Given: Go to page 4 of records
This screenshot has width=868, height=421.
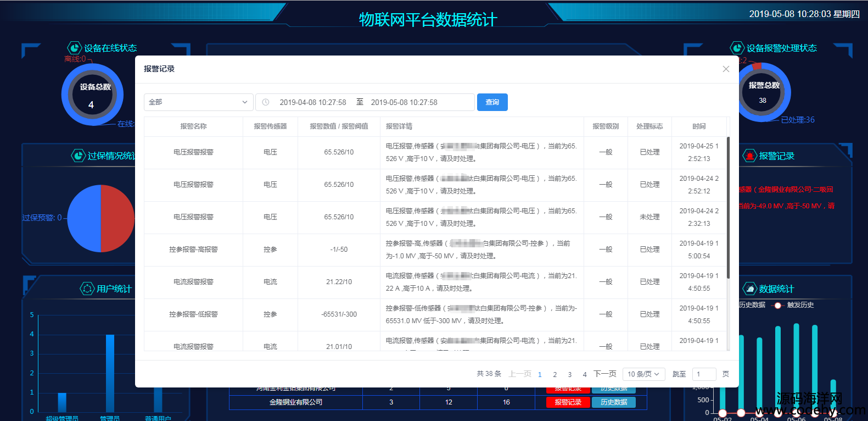Looking at the screenshot, I should tap(585, 374).
